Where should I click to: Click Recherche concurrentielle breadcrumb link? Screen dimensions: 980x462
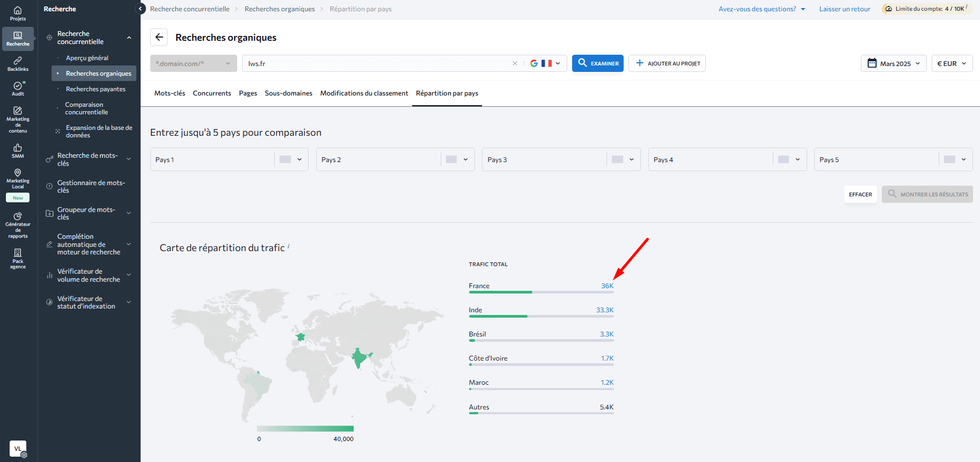[190, 9]
